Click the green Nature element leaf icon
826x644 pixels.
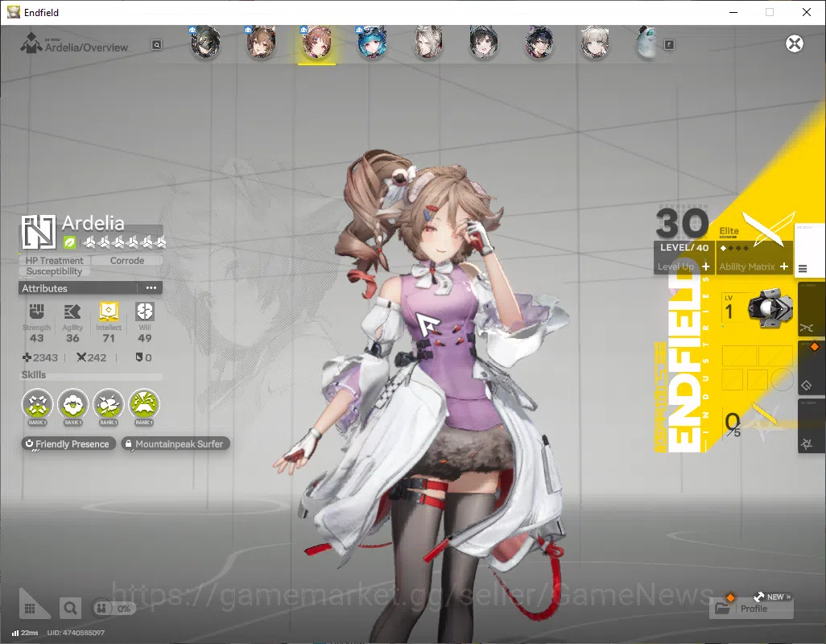[69, 242]
